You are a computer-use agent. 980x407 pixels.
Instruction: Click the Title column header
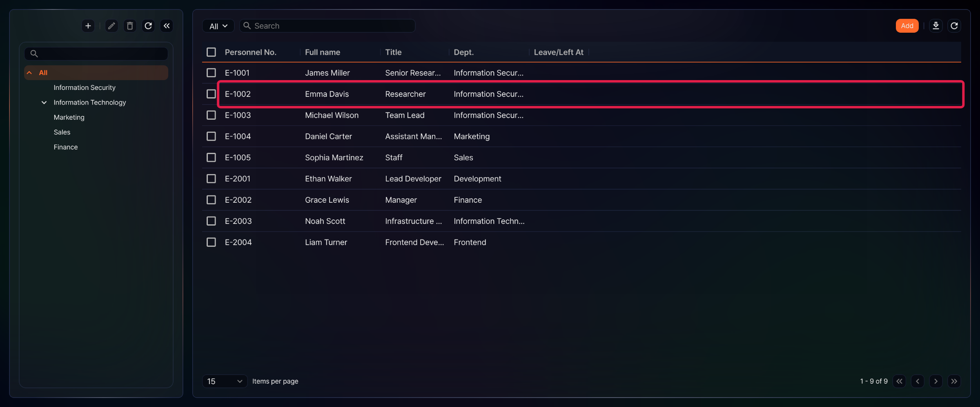pyautogui.click(x=393, y=52)
